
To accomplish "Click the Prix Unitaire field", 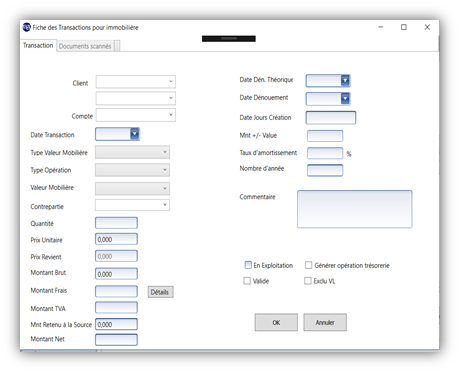I will click(x=116, y=239).
